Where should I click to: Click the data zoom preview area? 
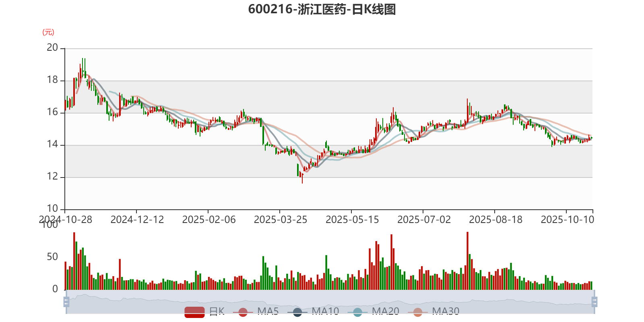[330, 302]
